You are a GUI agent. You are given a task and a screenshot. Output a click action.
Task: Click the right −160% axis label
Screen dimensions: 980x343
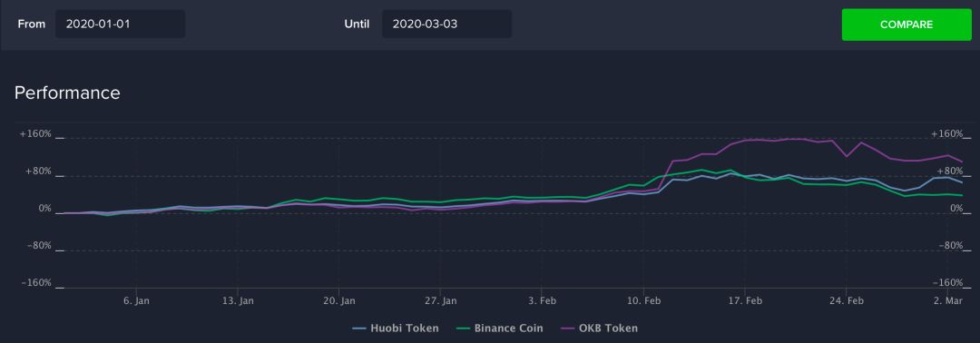click(947, 282)
